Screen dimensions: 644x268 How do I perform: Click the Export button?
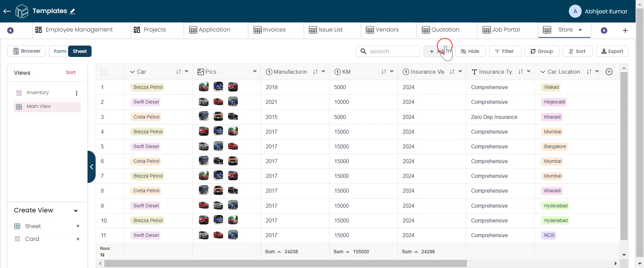(x=612, y=51)
